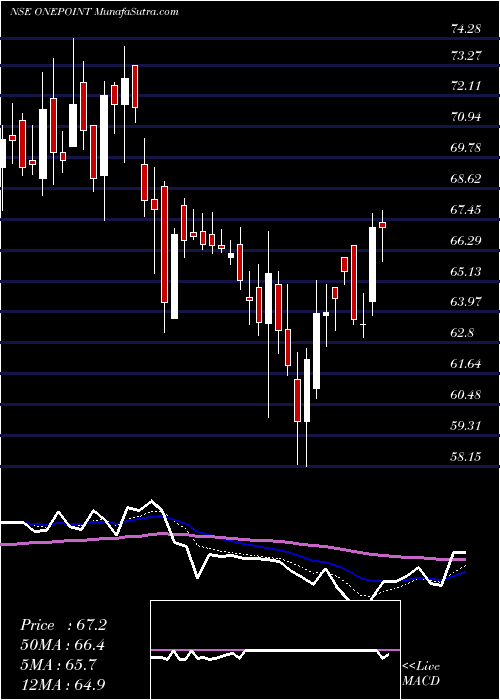
Task: Click the 'NSE ONEPOINT MunafaSutra.com' chart title
Action: tap(94, 12)
